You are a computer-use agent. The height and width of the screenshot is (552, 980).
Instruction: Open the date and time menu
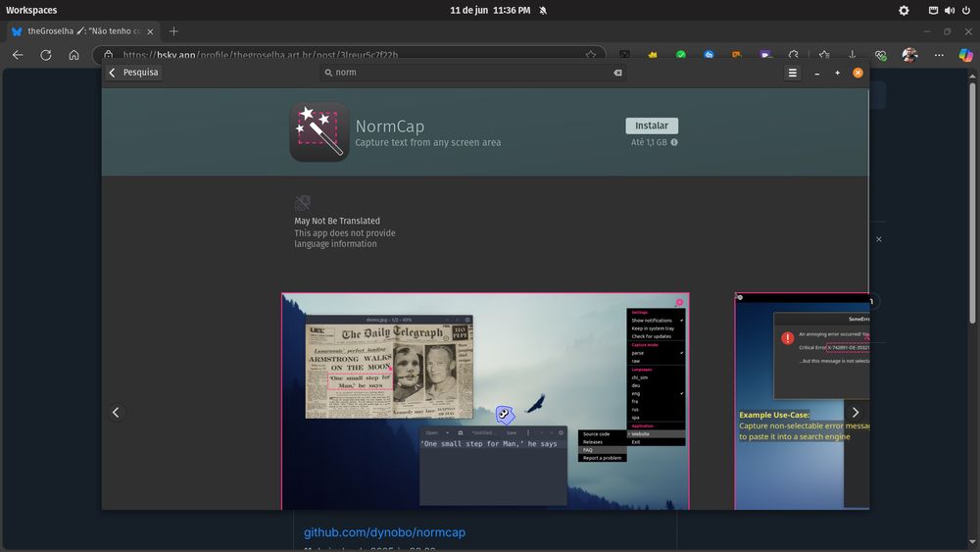click(x=490, y=10)
